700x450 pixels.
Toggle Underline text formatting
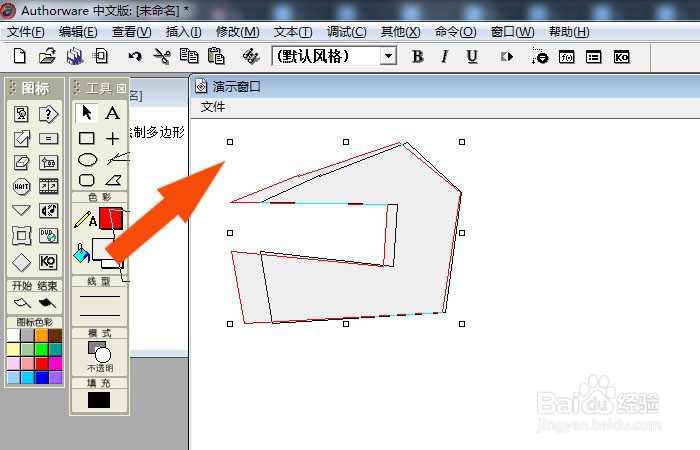click(472, 57)
